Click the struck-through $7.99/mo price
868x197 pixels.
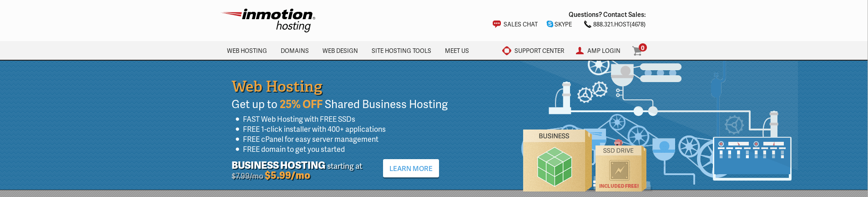pos(247,176)
